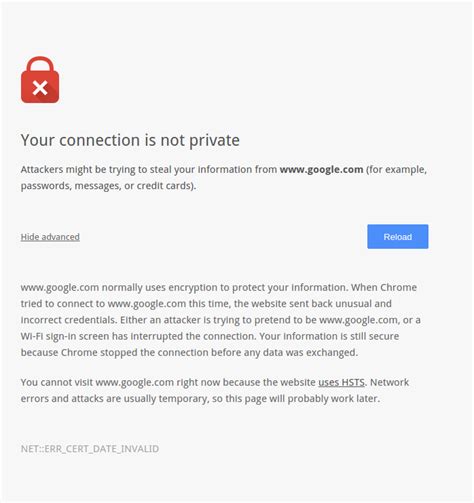Click the 'Attackers might be trying' sentence start
This screenshot has width=474, height=503.
63,170
